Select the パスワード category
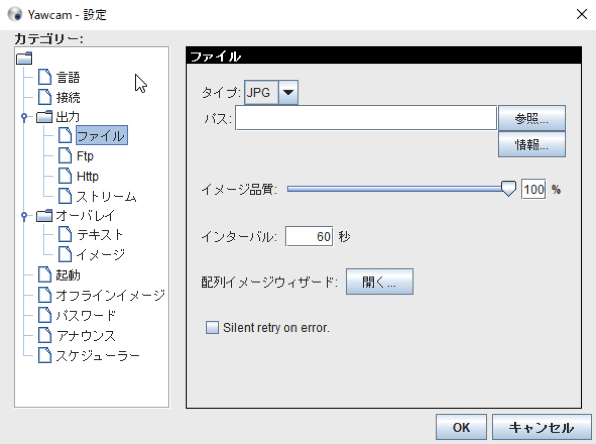 [86, 316]
